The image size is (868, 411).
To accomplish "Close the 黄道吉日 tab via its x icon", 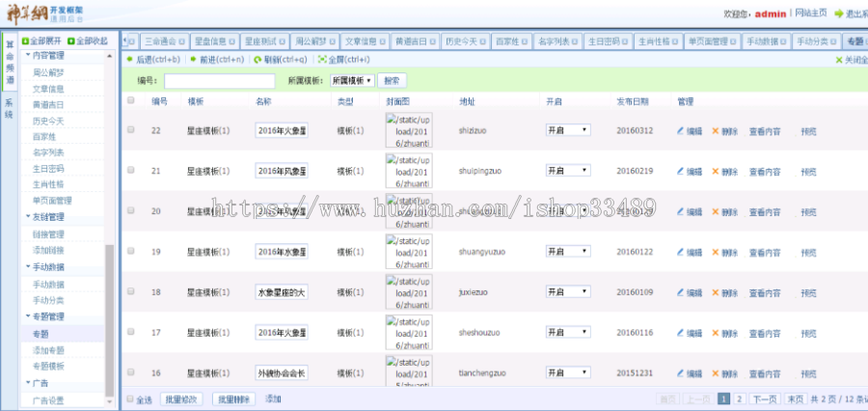I will coord(433,41).
